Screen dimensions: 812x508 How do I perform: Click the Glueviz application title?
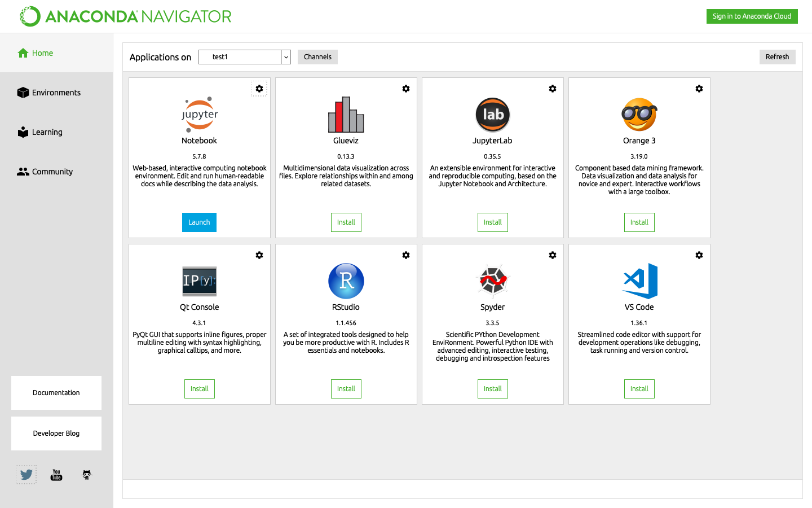[346, 141]
